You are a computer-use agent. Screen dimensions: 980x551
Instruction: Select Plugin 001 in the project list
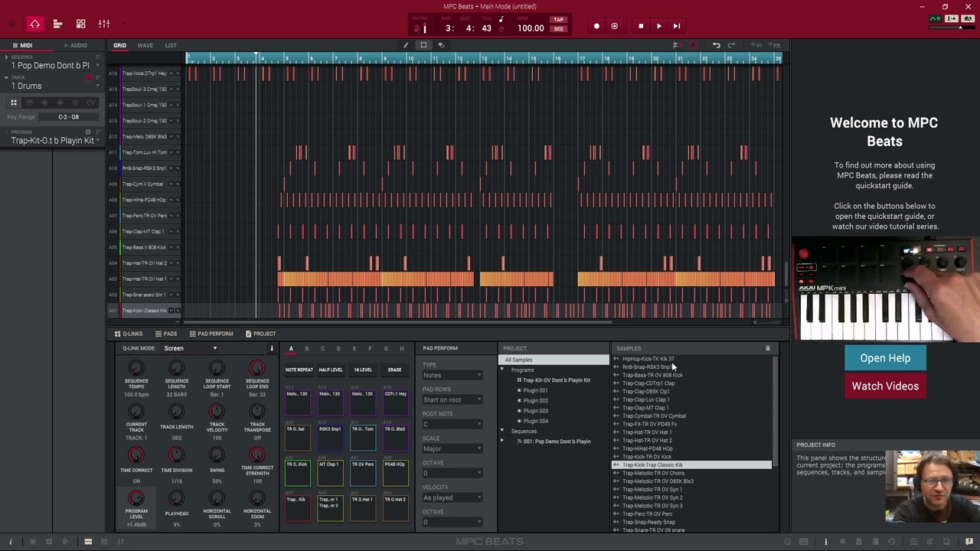point(536,390)
